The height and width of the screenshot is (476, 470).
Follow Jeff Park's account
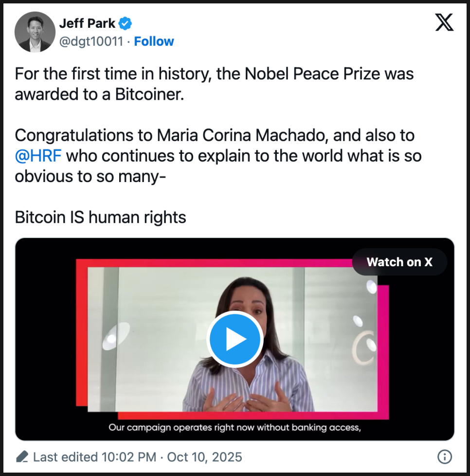coord(154,42)
